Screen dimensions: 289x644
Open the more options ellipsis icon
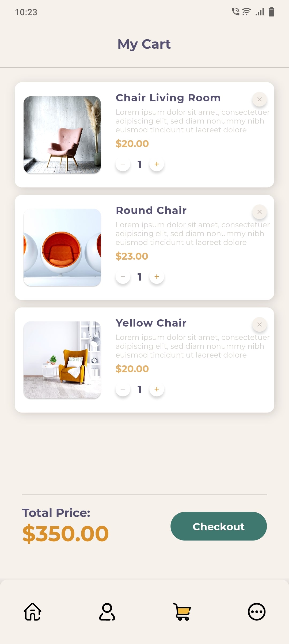(x=256, y=612)
